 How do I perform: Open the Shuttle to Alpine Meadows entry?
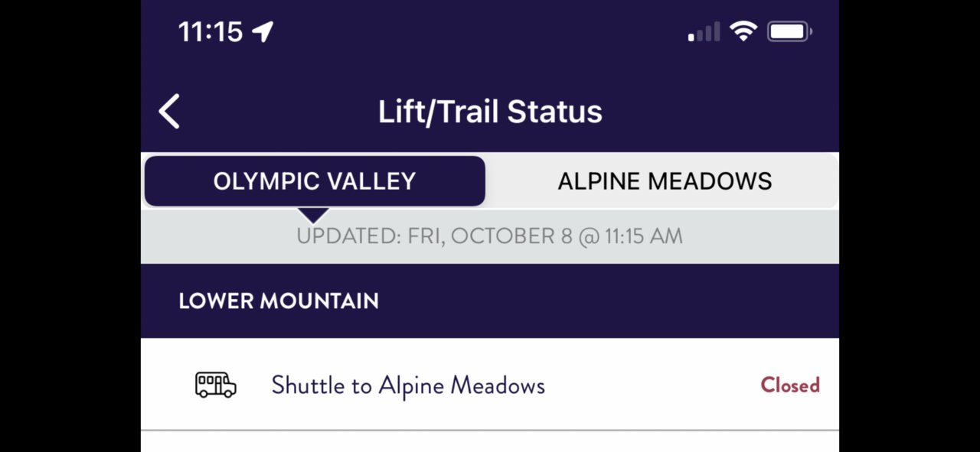click(x=490, y=385)
